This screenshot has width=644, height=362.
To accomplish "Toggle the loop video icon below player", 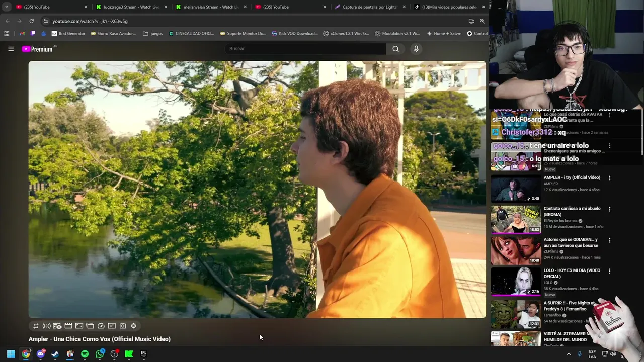I will point(36,326).
